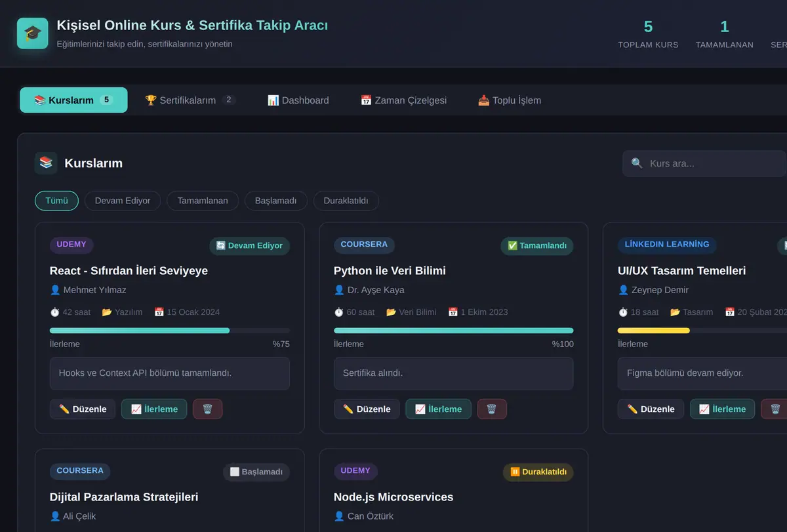Viewport: 787px width, 532px height.
Task: Click the folder icon beside Tasarım
Action: coord(675,312)
